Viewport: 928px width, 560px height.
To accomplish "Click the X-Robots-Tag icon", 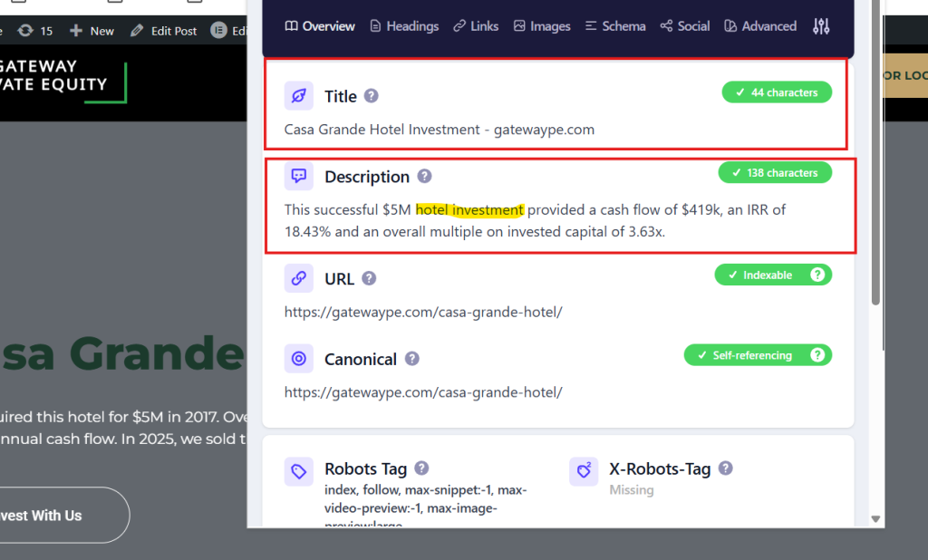I will 584,472.
